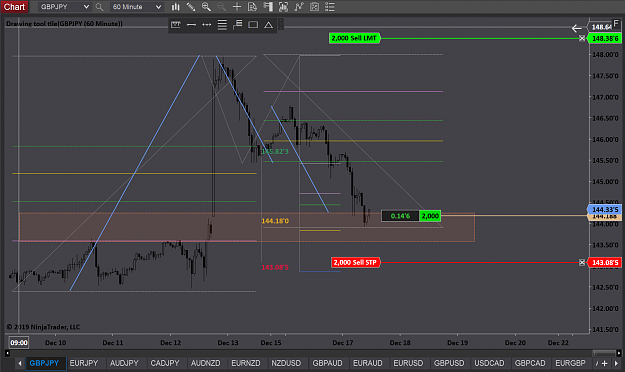The width and height of the screenshot is (625, 372).
Task: Open the data box icon in toolbar
Action: tap(283, 7)
